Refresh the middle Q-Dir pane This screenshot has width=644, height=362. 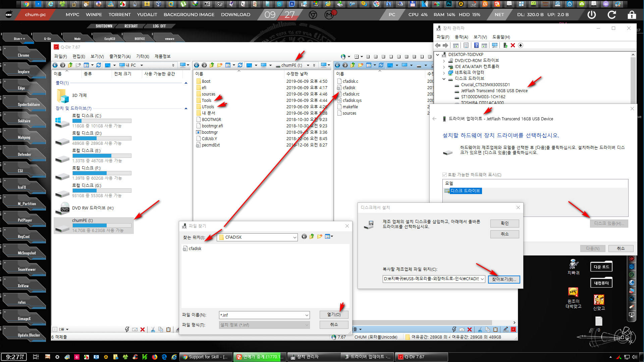click(240, 65)
